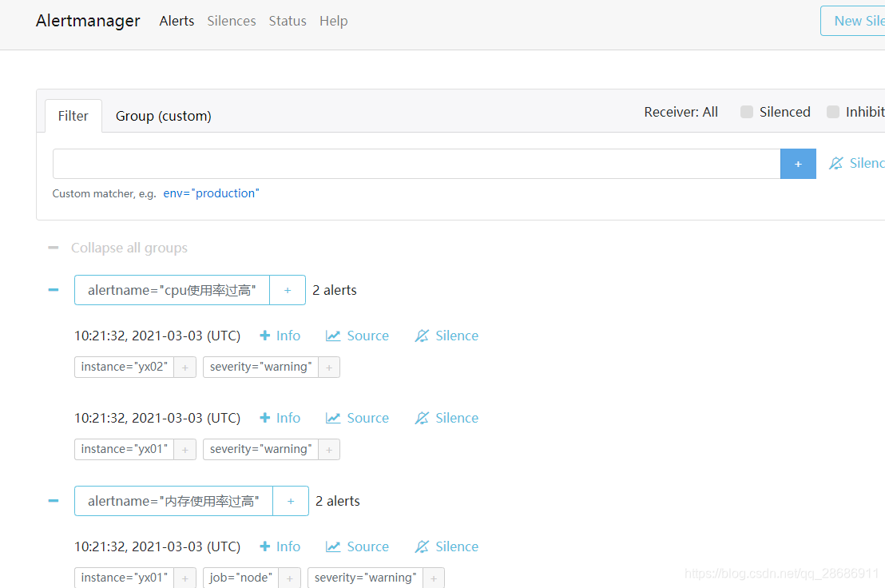Open the Help navigation item
The image size is (885, 588).
pos(334,21)
